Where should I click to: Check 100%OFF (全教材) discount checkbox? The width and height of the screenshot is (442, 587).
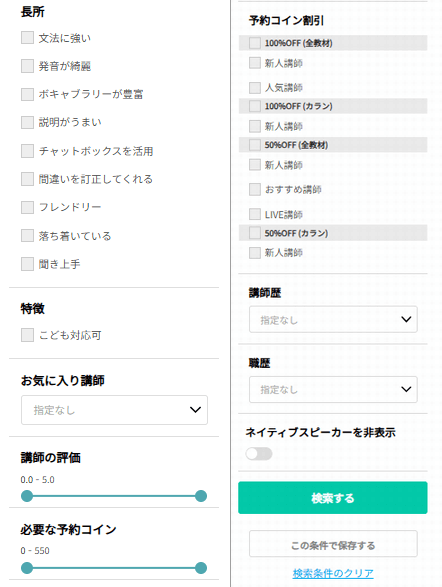pos(255,43)
